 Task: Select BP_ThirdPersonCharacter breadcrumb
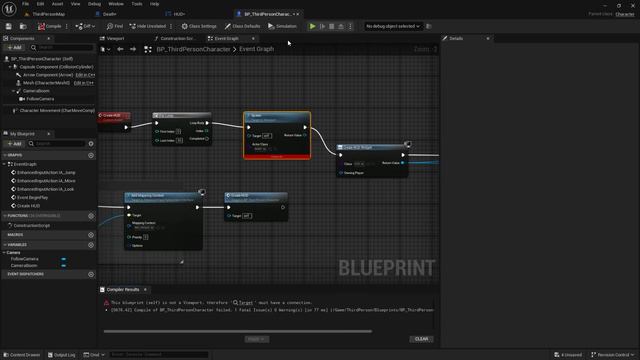click(193, 49)
